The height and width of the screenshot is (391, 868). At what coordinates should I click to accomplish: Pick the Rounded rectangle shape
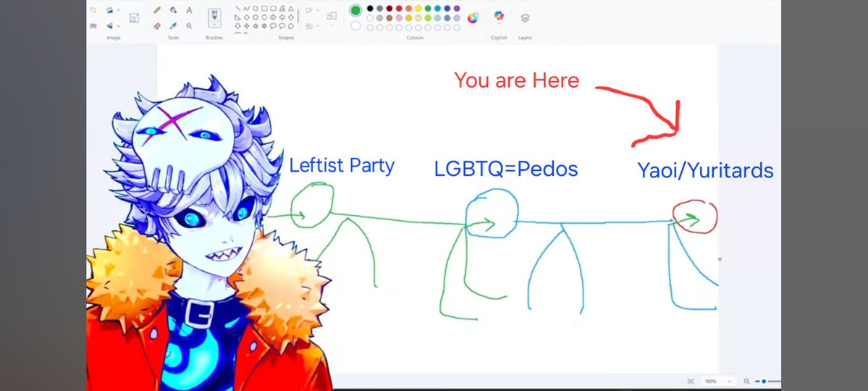pos(274,8)
